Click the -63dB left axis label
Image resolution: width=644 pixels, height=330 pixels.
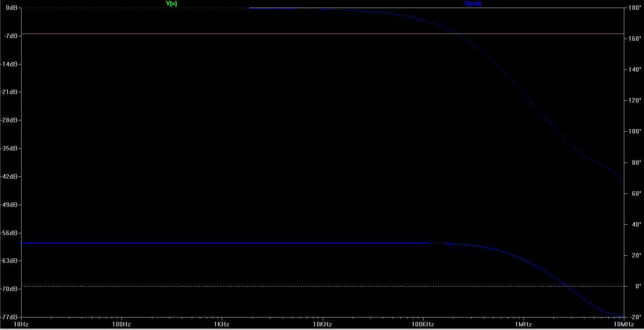(x=9, y=261)
